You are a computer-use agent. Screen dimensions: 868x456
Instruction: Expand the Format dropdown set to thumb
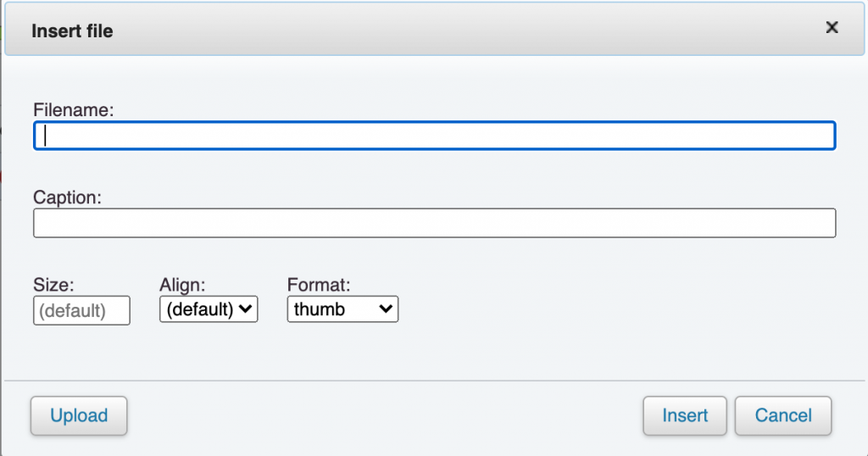coord(342,309)
